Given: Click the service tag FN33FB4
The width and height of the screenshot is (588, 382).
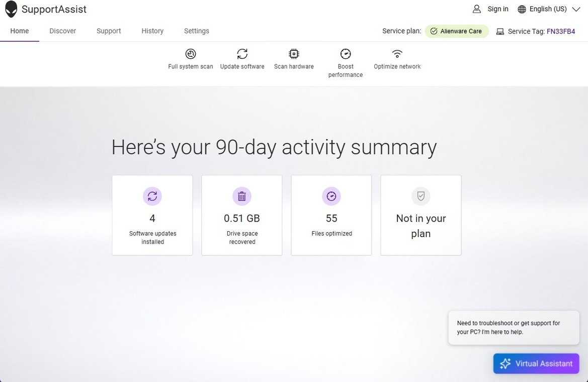Looking at the screenshot, I should (561, 31).
